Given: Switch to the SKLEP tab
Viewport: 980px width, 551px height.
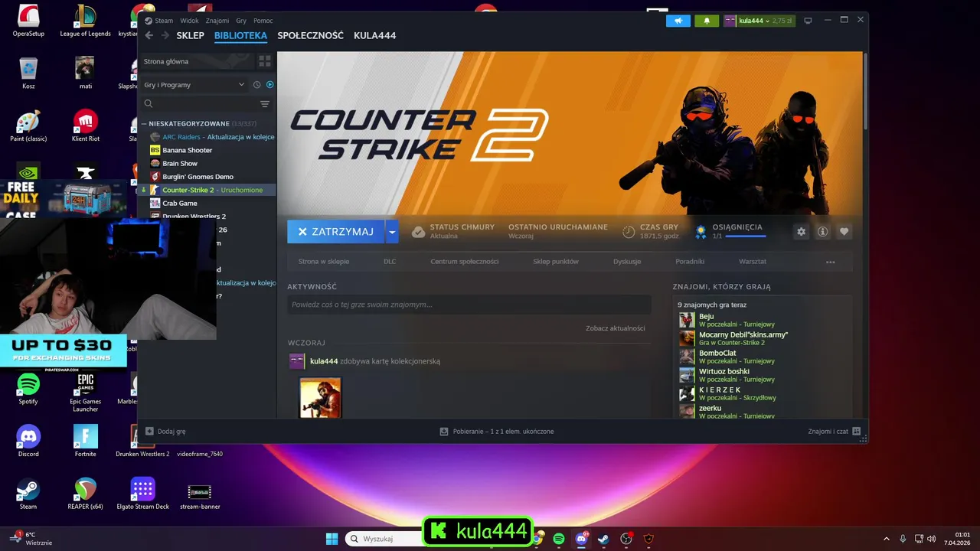Looking at the screenshot, I should point(190,35).
